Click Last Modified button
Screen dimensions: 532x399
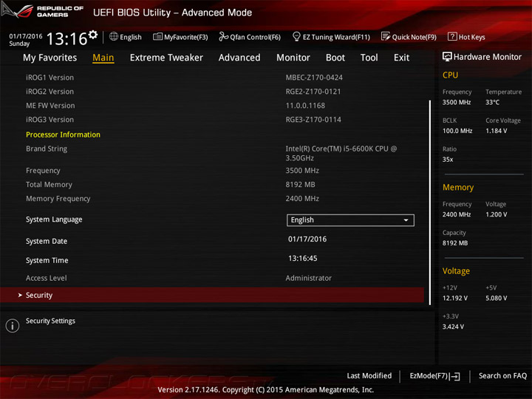pyautogui.click(x=369, y=376)
